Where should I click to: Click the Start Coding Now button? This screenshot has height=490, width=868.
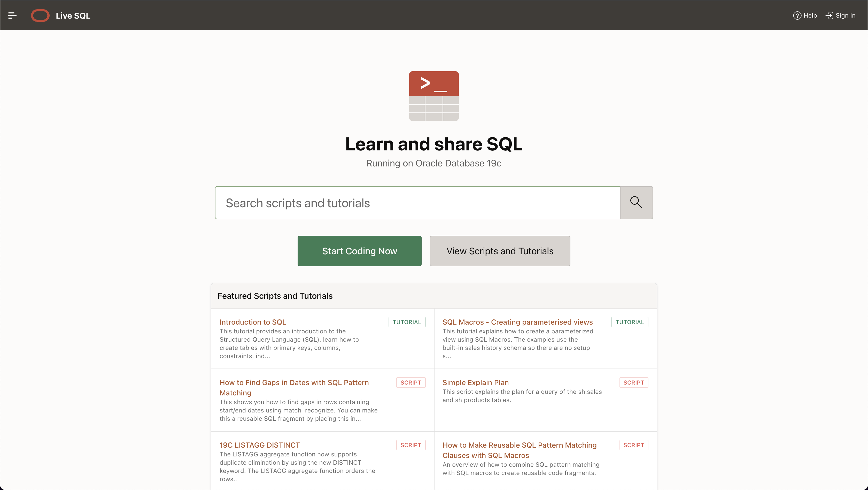360,251
